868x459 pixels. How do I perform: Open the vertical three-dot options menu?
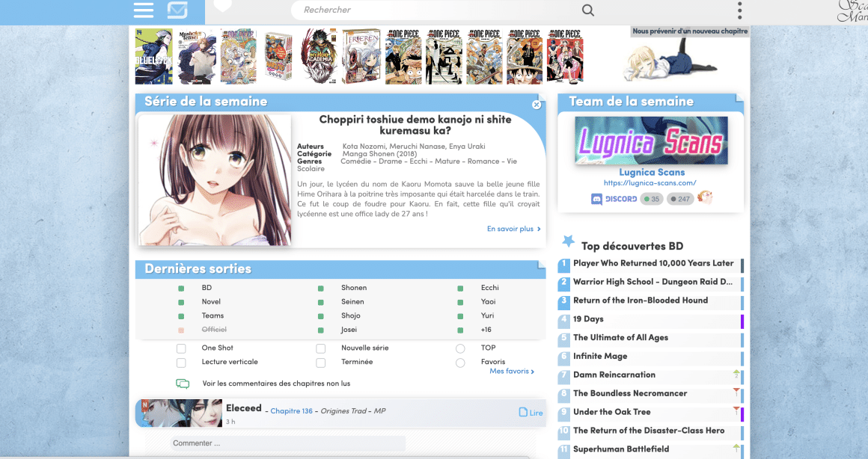pos(739,10)
